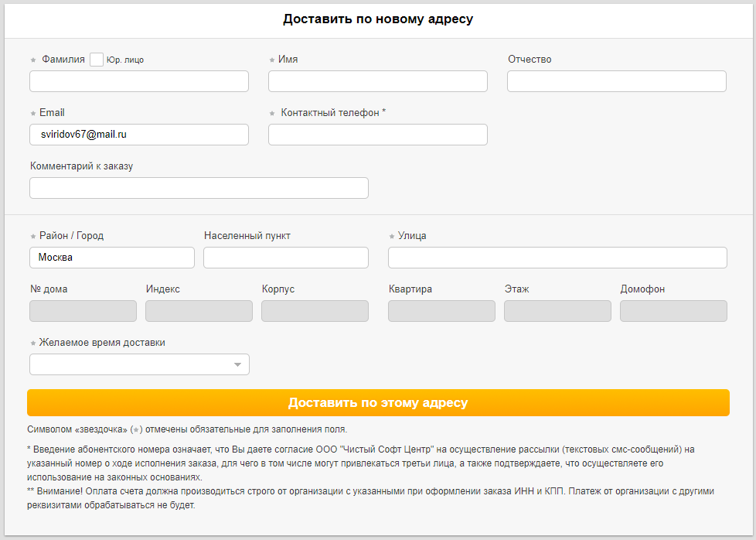The image size is (756, 540).
Task: Click the Фамилия label
Action: [63, 60]
